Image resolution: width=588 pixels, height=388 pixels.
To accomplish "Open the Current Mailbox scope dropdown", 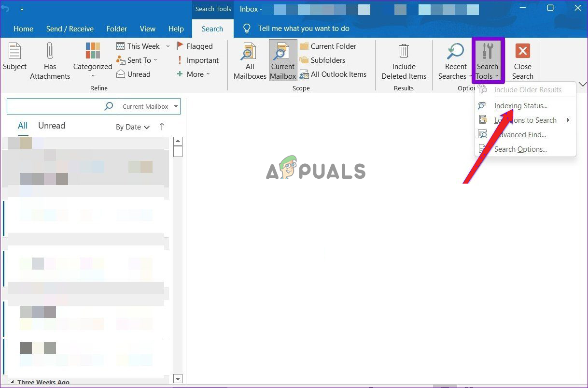I will click(x=176, y=107).
